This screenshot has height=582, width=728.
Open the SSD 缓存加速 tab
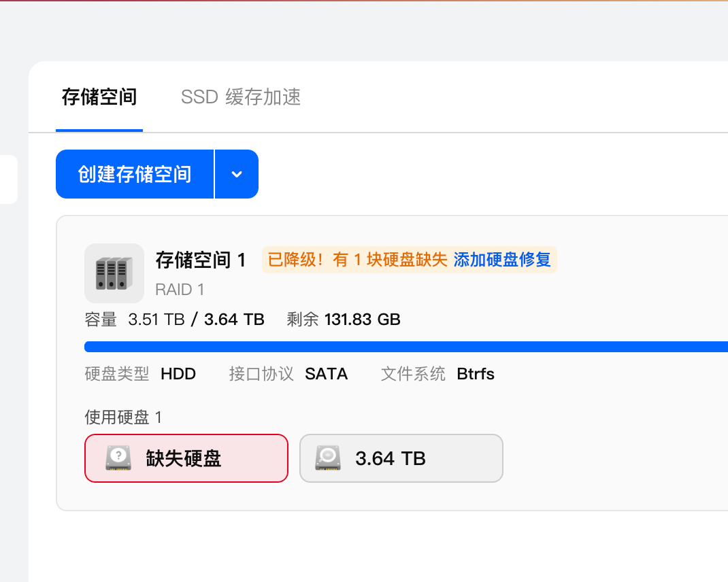tap(241, 97)
